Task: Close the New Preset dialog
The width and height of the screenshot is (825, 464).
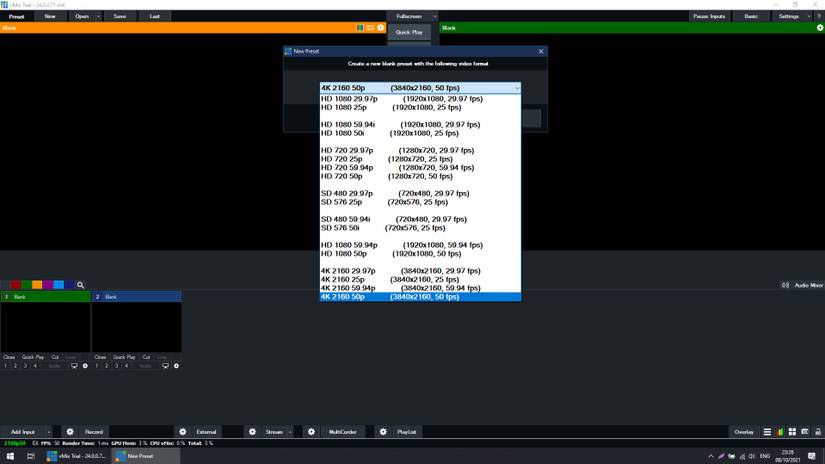Action: [541, 51]
